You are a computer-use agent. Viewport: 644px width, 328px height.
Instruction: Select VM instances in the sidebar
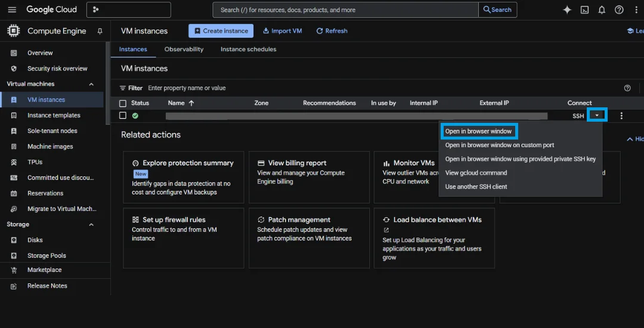[52, 100]
